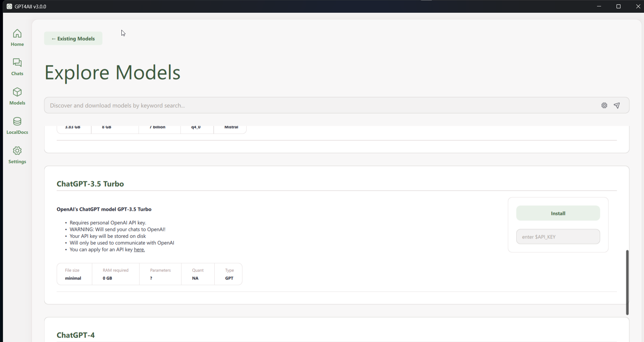Viewport: 644px width, 342px height.
Task: Click the GPT4All app logo in title bar
Action: 9,6
